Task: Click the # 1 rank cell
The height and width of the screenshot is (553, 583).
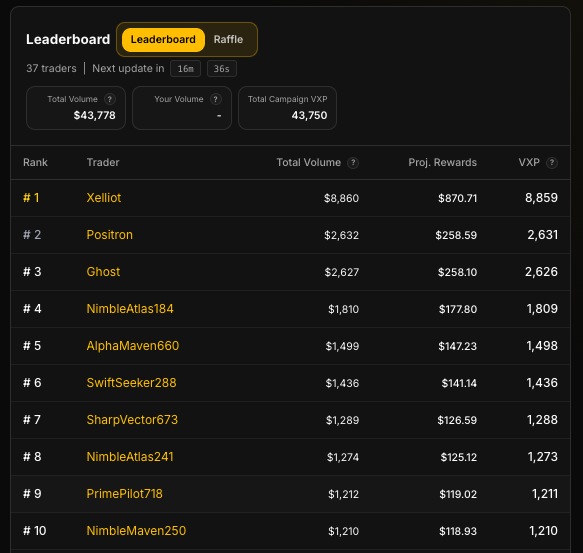Action: pos(31,198)
